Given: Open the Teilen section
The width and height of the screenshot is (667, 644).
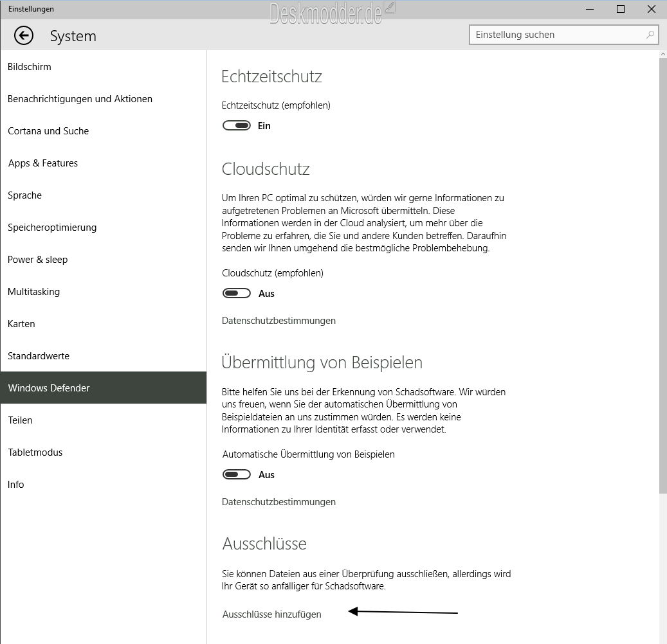Looking at the screenshot, I should pos(104,420).
